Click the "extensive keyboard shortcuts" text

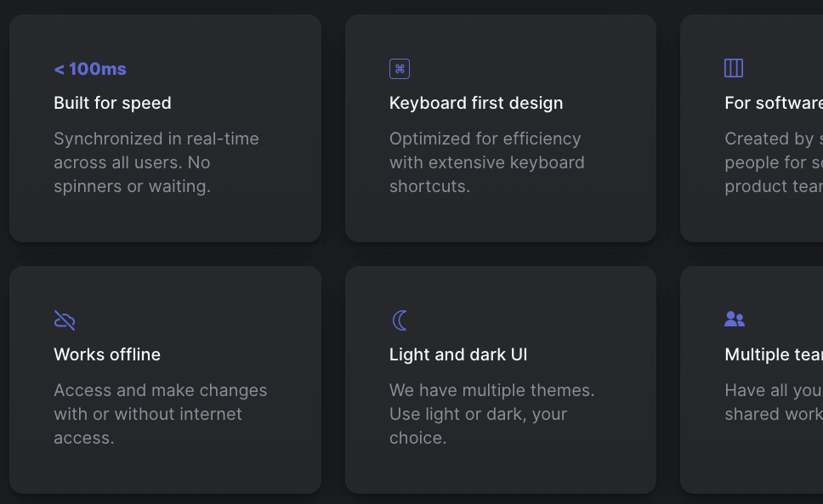pyautogui.click(x=487, y=162)
